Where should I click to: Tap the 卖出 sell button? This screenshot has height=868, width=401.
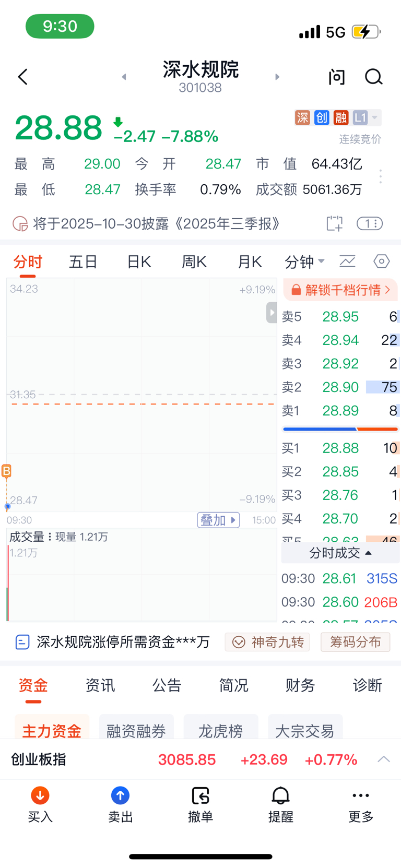pyautogui.click(x=120, y=804)
